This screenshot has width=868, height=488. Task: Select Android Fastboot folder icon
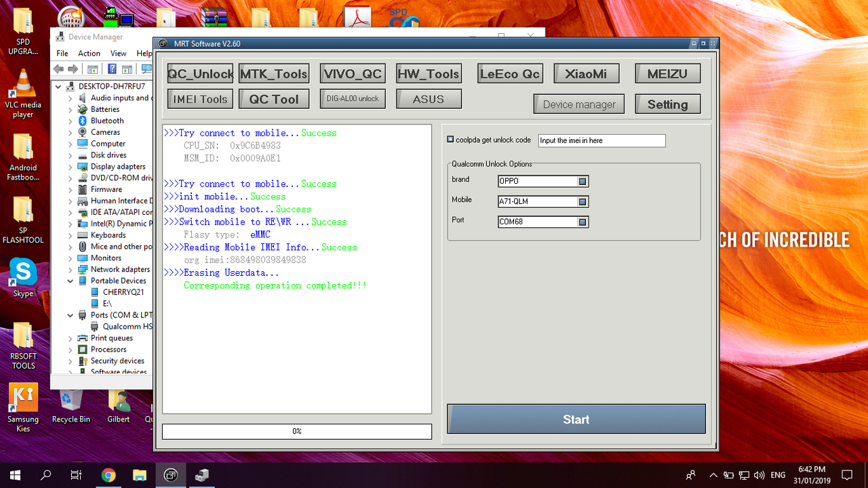tap(23, 157)
